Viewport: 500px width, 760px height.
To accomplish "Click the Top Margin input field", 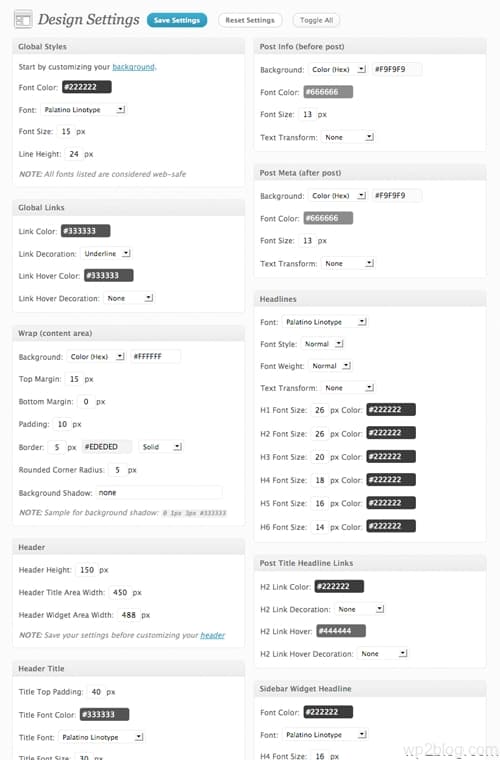I will [x=74, y=379].
